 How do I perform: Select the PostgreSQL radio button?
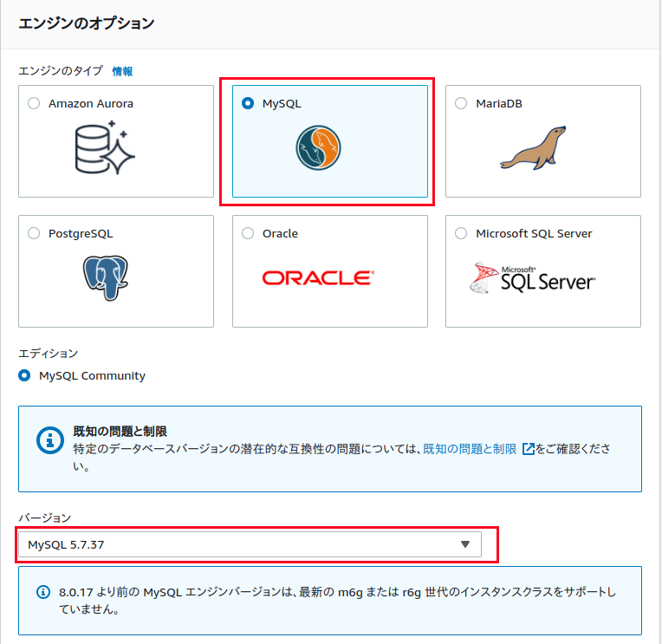point(34,233)
